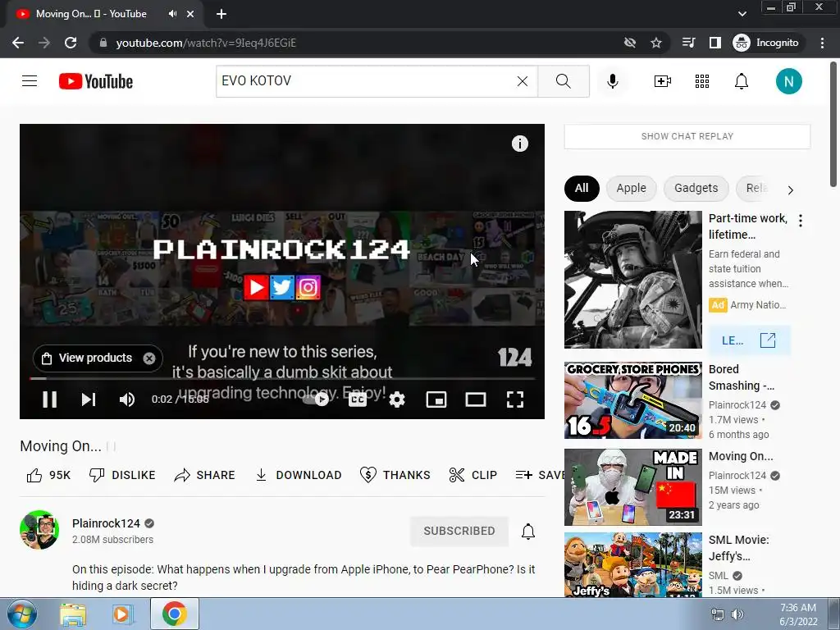Toggle closed captions

tap(358, 399)
